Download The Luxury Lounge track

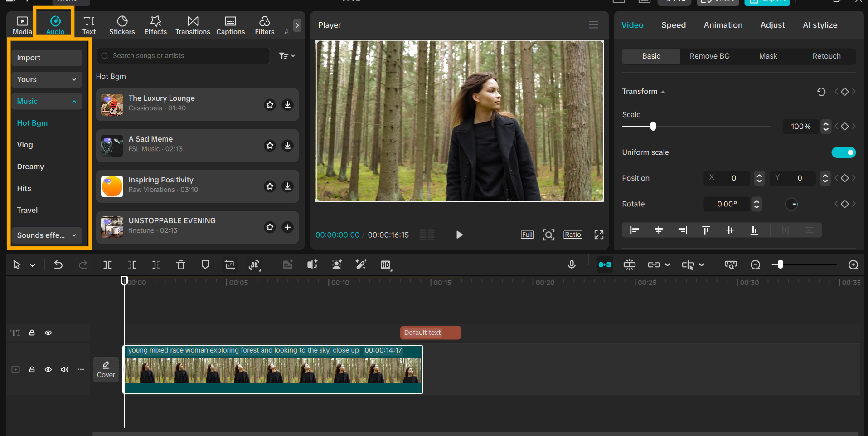point(287,105)
